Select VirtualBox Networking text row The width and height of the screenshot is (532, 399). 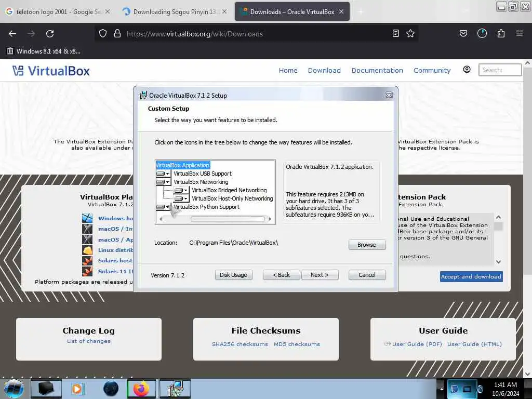click(x=201, y=182)
